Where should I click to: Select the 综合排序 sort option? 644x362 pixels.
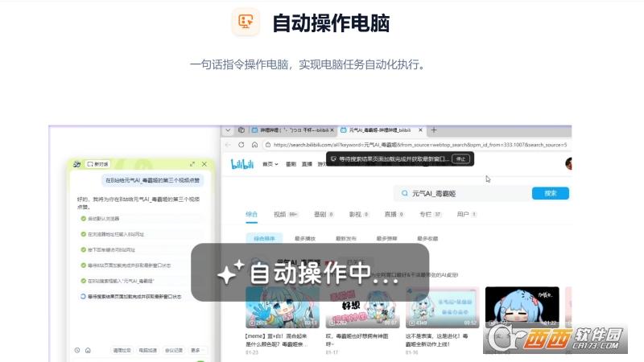point(265,239)
